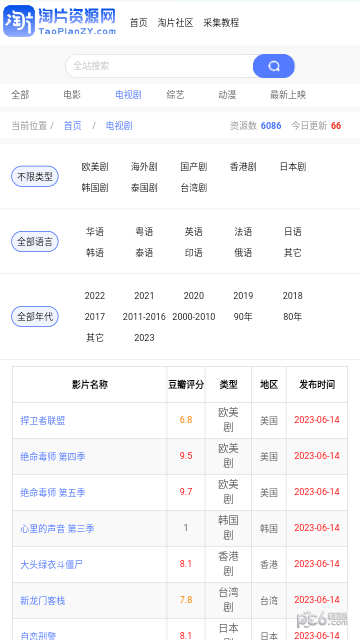The image size is (360, 640).
Task: Filter by 韩语 language
Action: pos(95,253)
